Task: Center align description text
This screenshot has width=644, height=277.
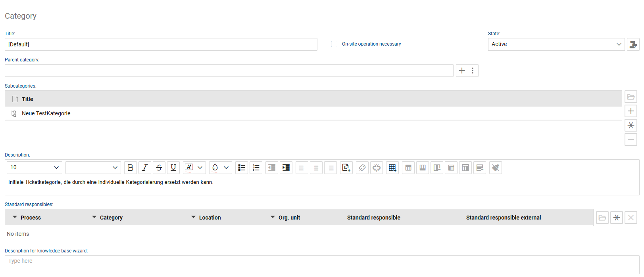Action: click(316, 168)
